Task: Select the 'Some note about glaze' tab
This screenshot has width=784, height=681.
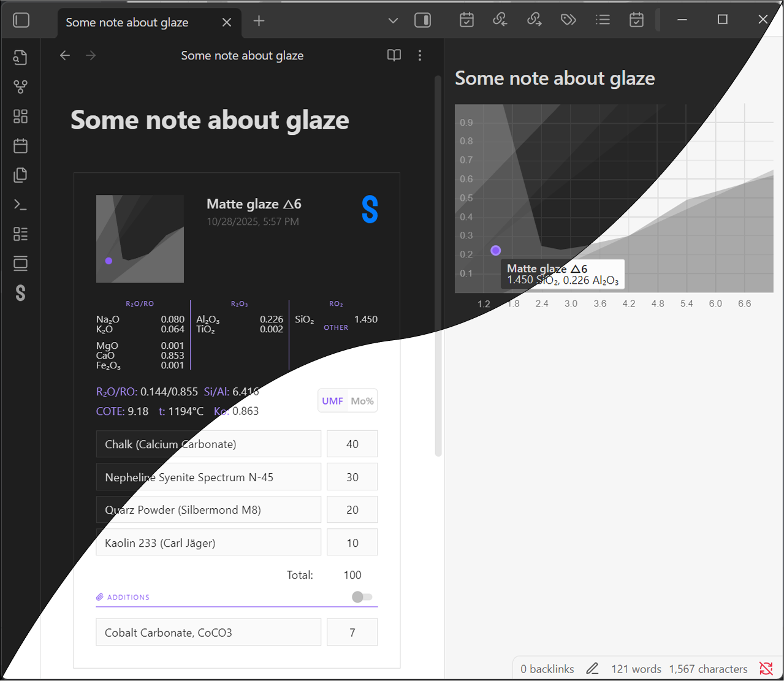Action: click(x=149, y=23)
